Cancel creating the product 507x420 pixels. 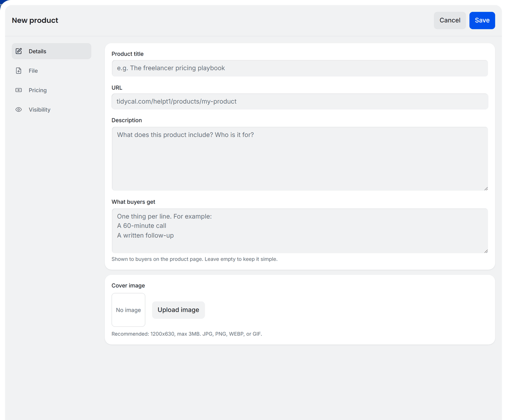tap(450, 20)
